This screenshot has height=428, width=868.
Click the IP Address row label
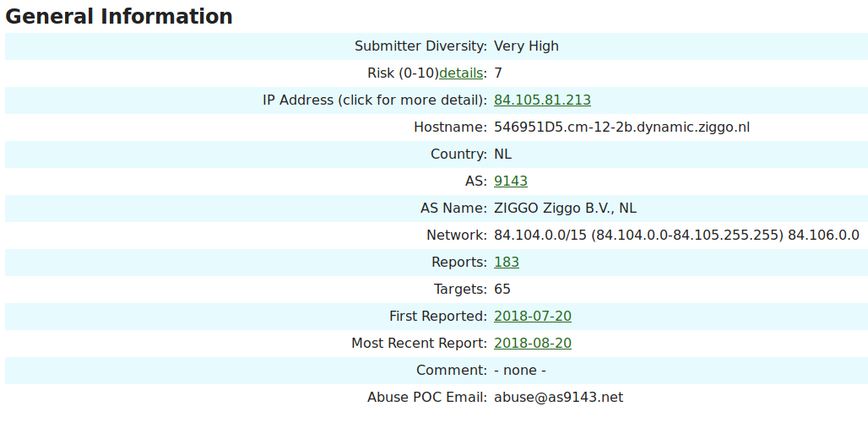point(375,100)
